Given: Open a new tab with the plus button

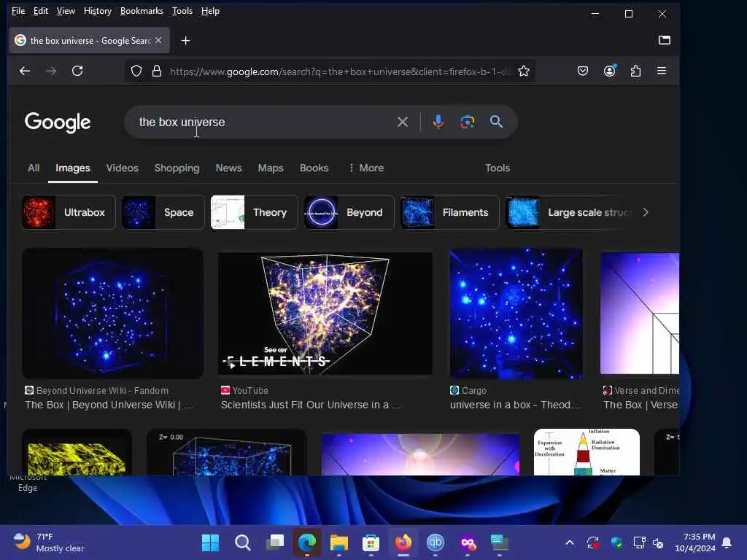Looking at the screenshot, I should [186, 41].
